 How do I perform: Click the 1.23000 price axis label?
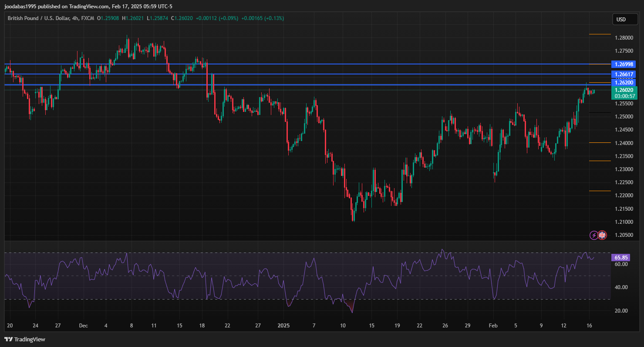624,169
